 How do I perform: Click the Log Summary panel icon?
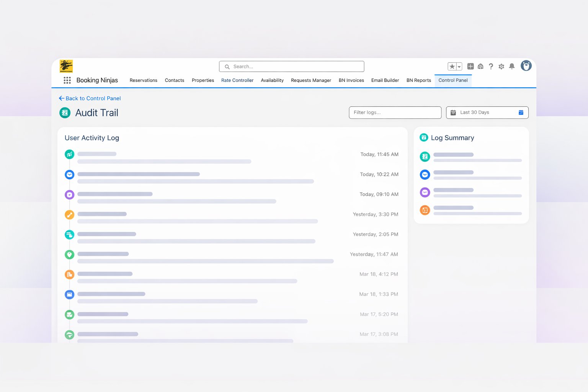click(424, 137)
